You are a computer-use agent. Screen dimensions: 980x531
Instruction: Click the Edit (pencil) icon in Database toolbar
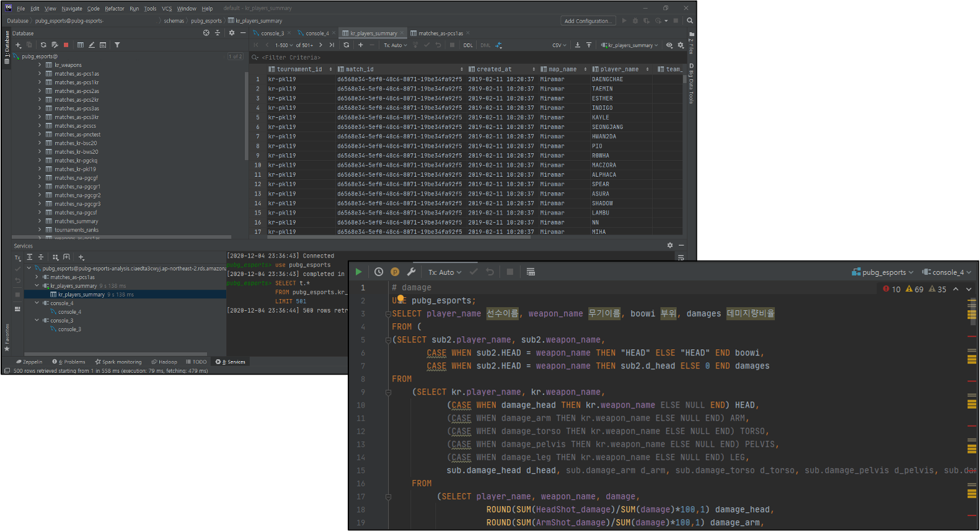click(x=92, y=45)
